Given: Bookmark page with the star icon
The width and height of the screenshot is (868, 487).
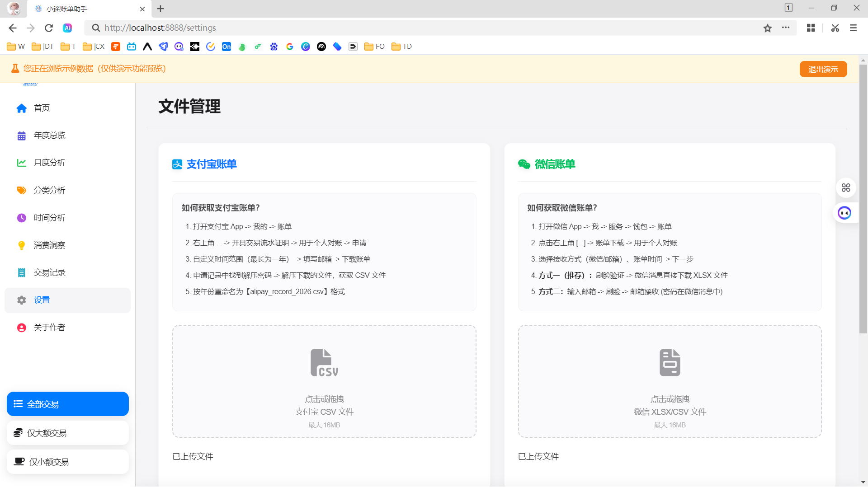Looking at the screenshot, I should click(767, 28).
